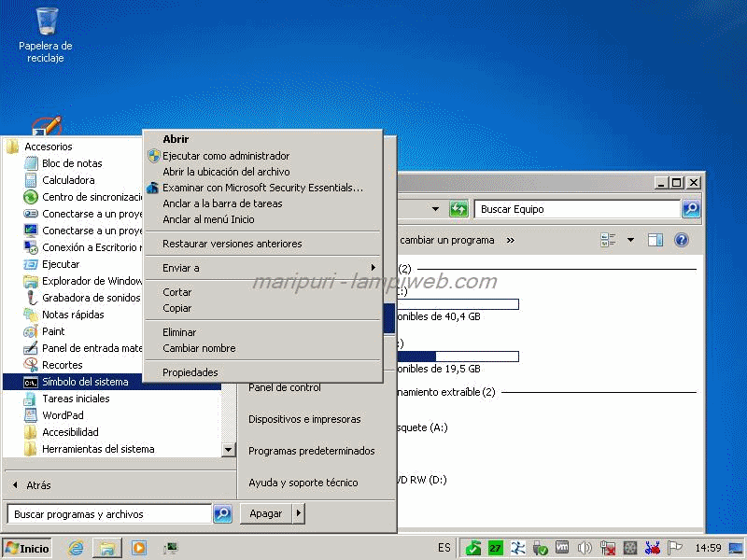Image resolution: width=747 pixels, height=560 pixels.
Task: Click the program list scroll down arrow
Action: 229,450
